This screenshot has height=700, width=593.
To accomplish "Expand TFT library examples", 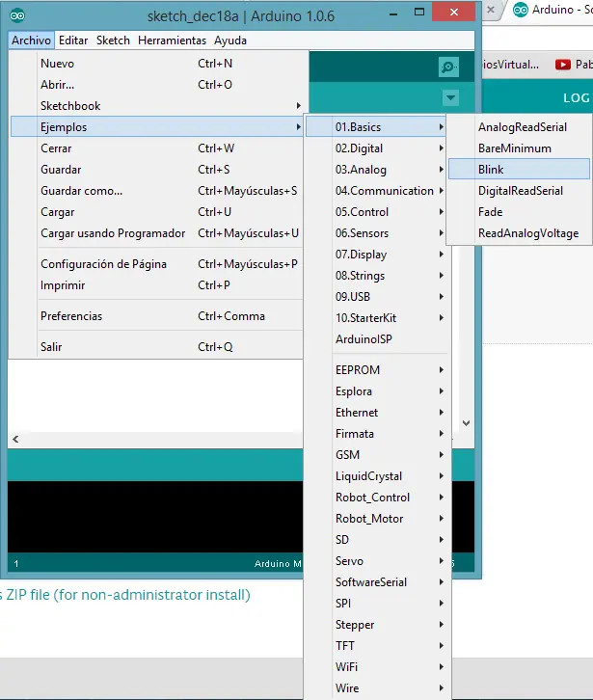I will (x=376, y=646).
